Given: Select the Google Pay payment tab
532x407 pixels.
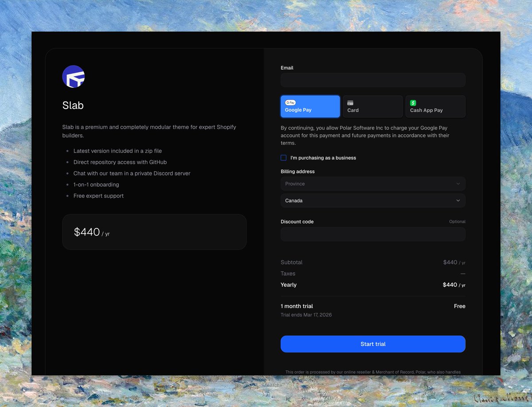Looking at the screenshot, I should tap(310, 106).
